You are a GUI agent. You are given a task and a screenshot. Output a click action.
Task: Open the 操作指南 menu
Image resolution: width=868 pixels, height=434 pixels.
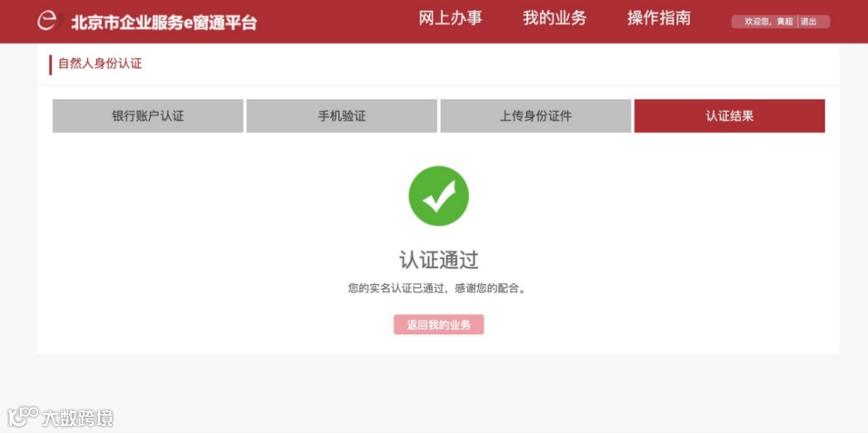coord(659,18)
